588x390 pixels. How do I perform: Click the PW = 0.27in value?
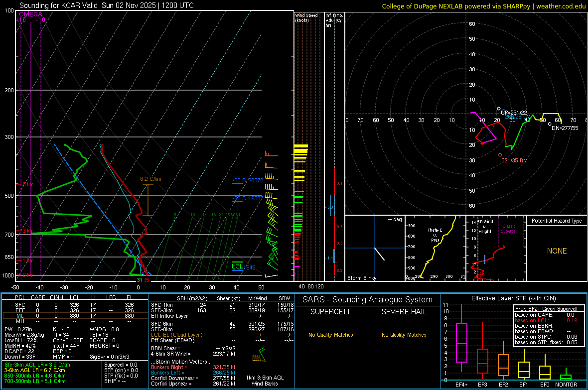(18, 329)
